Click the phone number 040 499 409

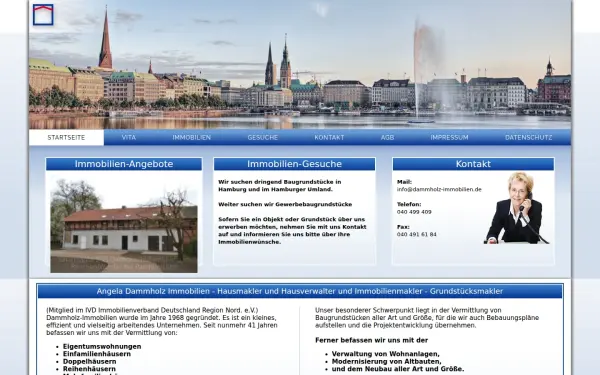coord(414,212)
